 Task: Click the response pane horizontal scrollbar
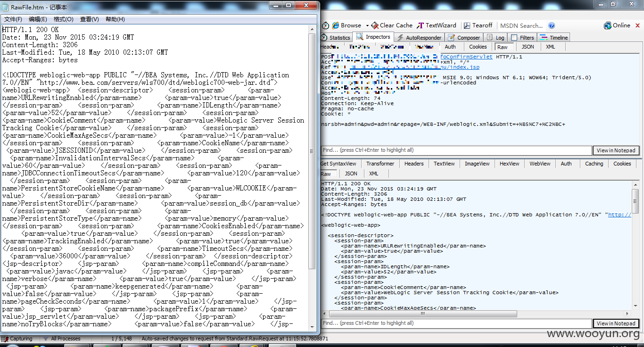click(422, 314)
